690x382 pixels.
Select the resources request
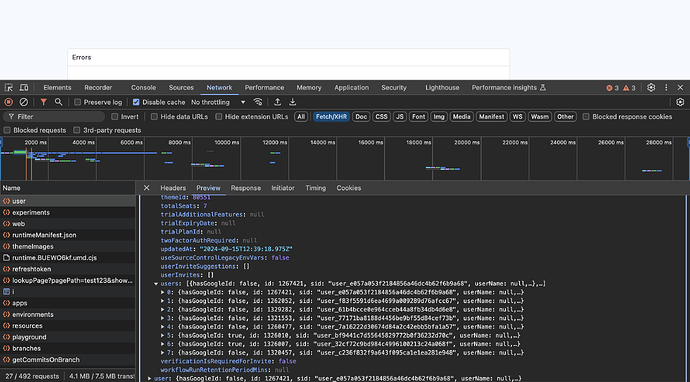point(68,326)
